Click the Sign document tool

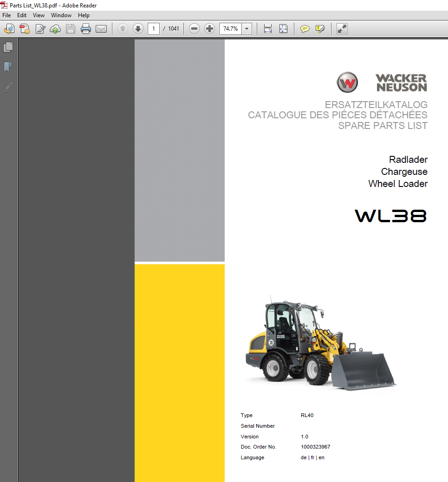click(x=40, y=28)
